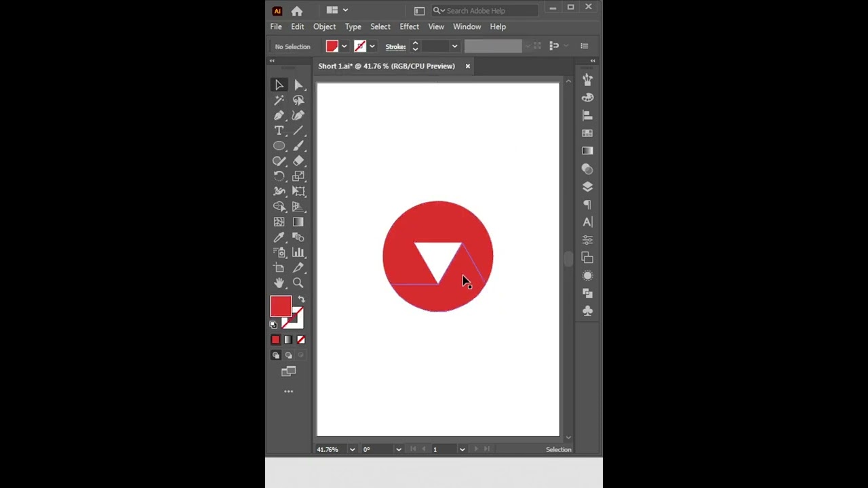
Task: Activate the Line Segment tool
Action: click(x=298, y=130)
